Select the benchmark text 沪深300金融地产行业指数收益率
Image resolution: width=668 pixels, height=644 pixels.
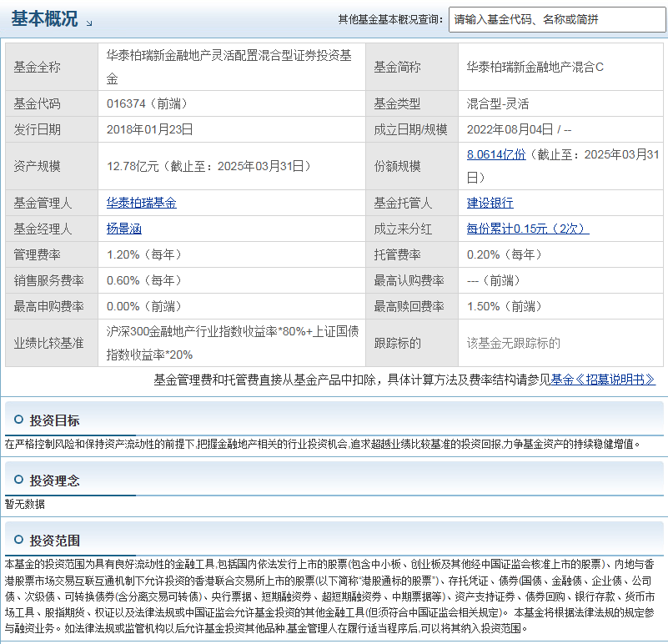point(192,331)
